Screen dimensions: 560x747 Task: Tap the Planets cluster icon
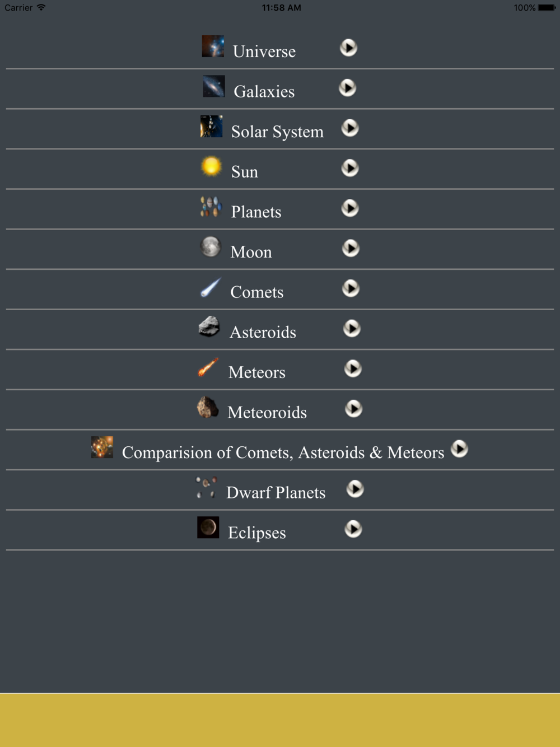(x=211, y=207)
